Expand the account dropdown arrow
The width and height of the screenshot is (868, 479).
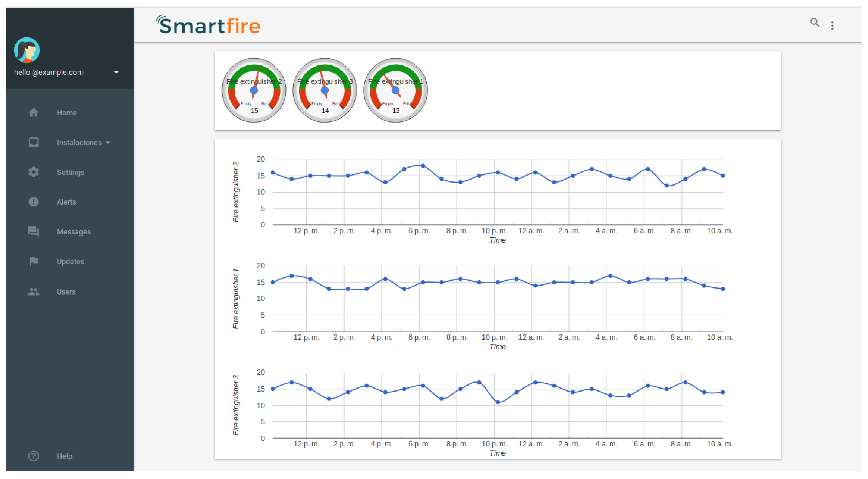[117, 73]
